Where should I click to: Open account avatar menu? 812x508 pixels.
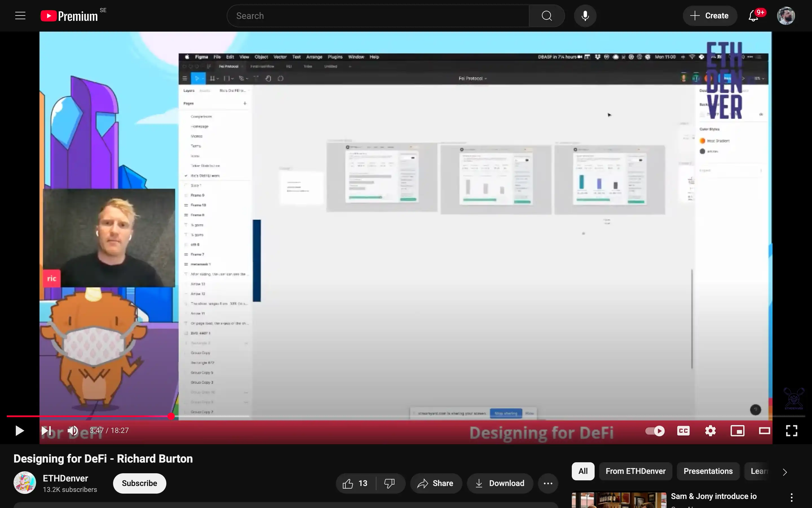(x=786, y=16)
